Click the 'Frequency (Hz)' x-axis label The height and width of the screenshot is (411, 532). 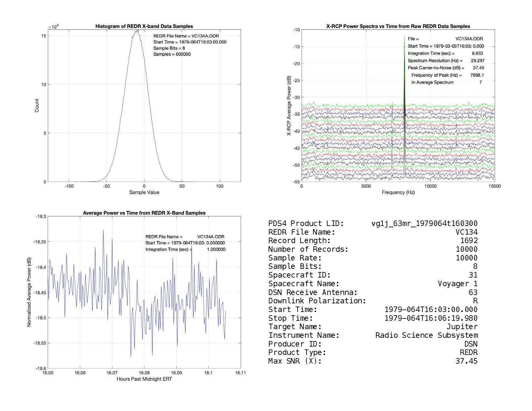398,192
